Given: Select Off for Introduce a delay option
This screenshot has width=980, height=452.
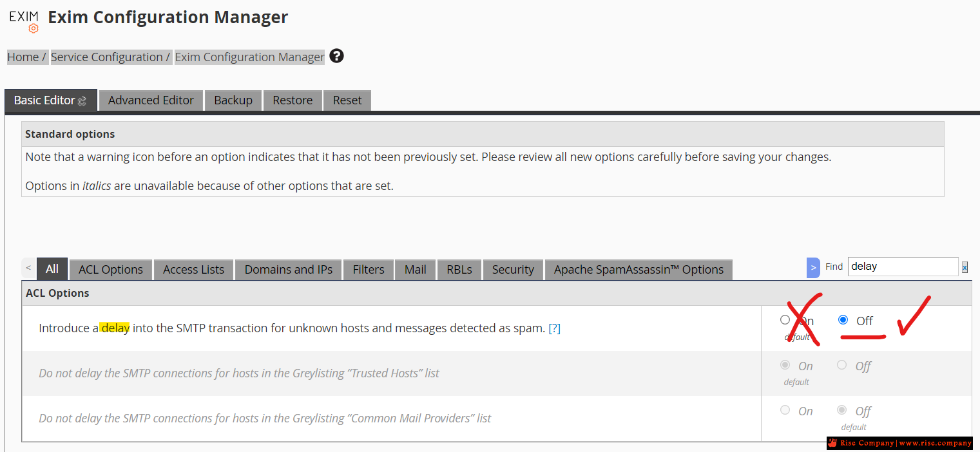Looking at the screenshot, I should pyautogui.click(x=843, y=320).
